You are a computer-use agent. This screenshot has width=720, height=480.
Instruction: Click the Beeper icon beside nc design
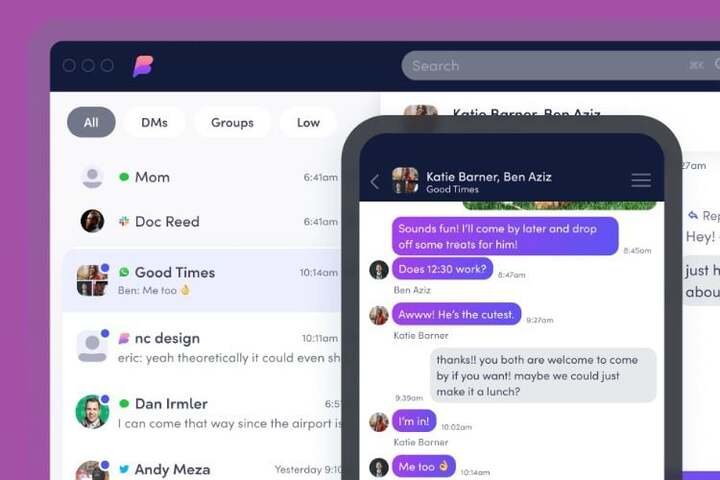124,339
